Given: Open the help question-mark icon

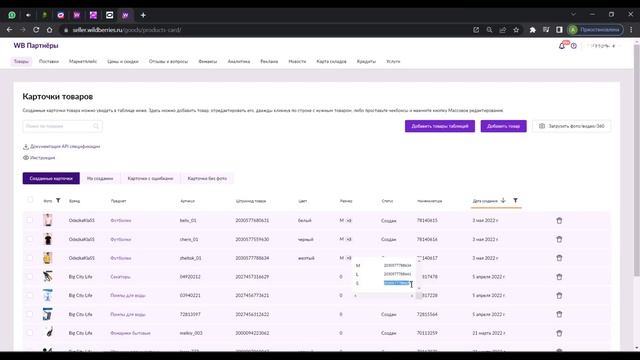Looking at the screenshot, I should click(x=574, y=46).
